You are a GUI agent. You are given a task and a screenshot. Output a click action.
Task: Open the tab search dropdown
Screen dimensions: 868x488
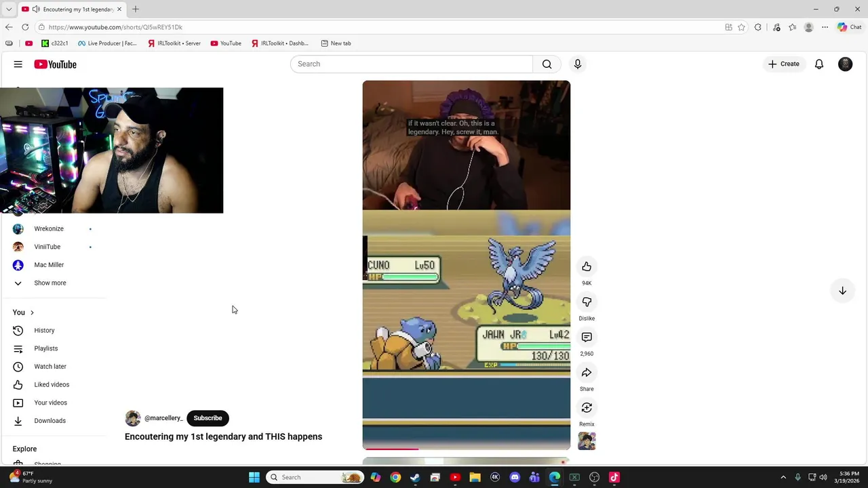[9, 9]
